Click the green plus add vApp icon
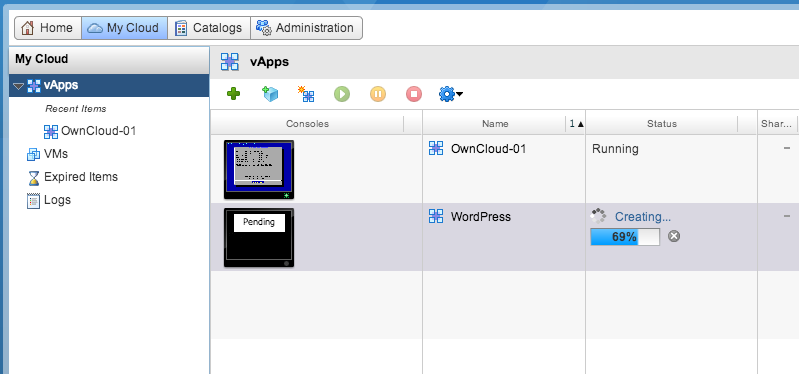The height and width of the screenshot is (374, 799). coord(233,94)
